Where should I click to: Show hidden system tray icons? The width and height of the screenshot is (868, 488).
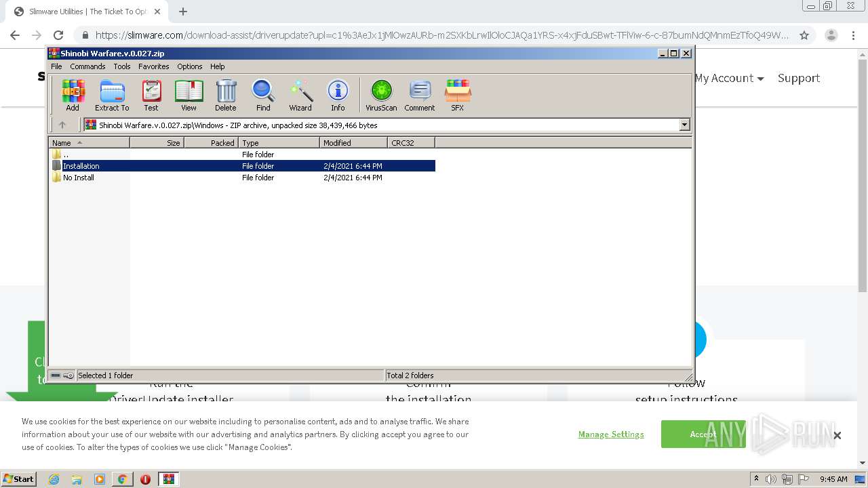click(x=756, y=479)
